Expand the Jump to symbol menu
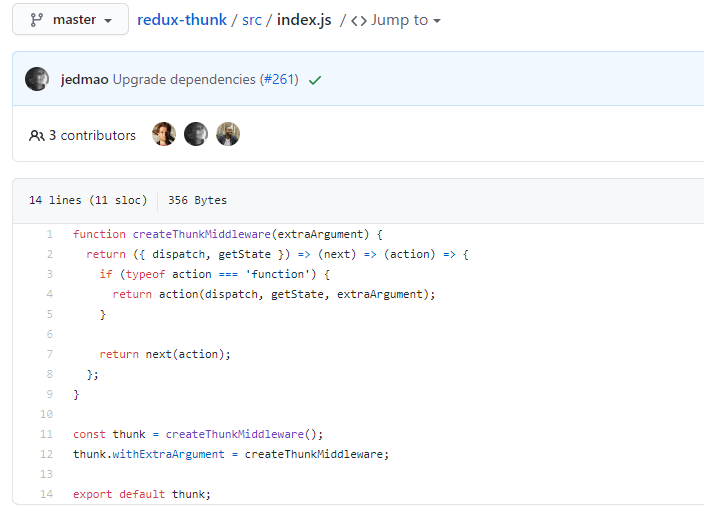Viewport: 704px width, 517px height. pos(406,20)
